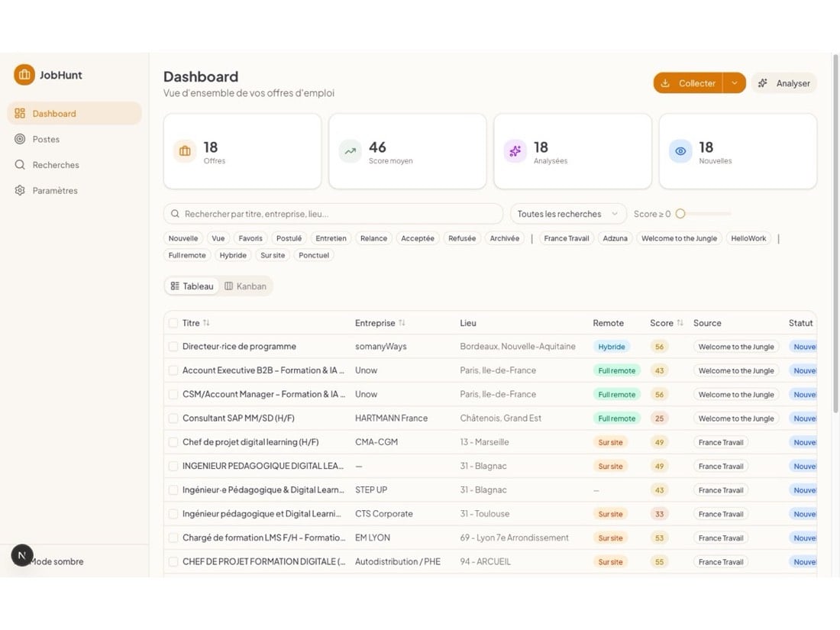The height and width of the screenshot is (630, 840).
Task: Select the INGENIEUR PEDAGOGIQUE DIGITAL row checkbox
Action: click(x=173, y=466)
